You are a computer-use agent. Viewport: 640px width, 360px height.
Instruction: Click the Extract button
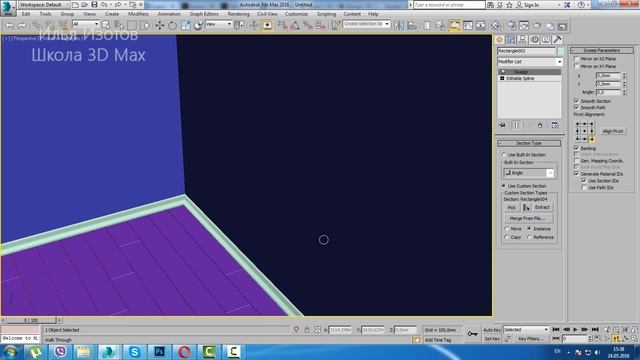tap(542, 207)
